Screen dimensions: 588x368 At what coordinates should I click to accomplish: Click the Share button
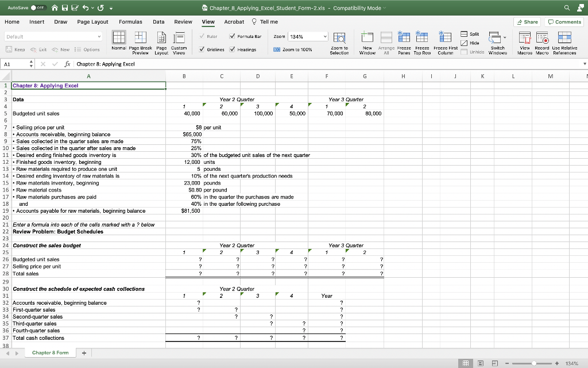click(x=527, y=21)
